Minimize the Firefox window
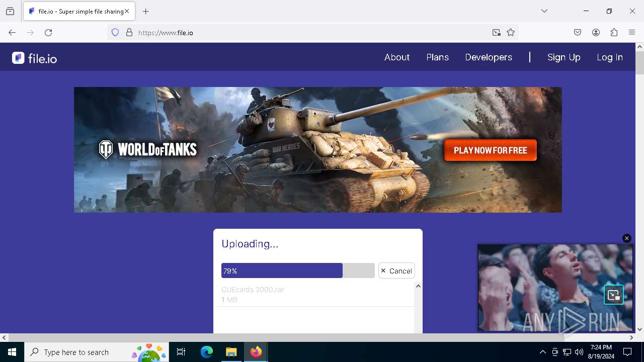The width and height of the screenshot is (644, 362). (586, 11)
